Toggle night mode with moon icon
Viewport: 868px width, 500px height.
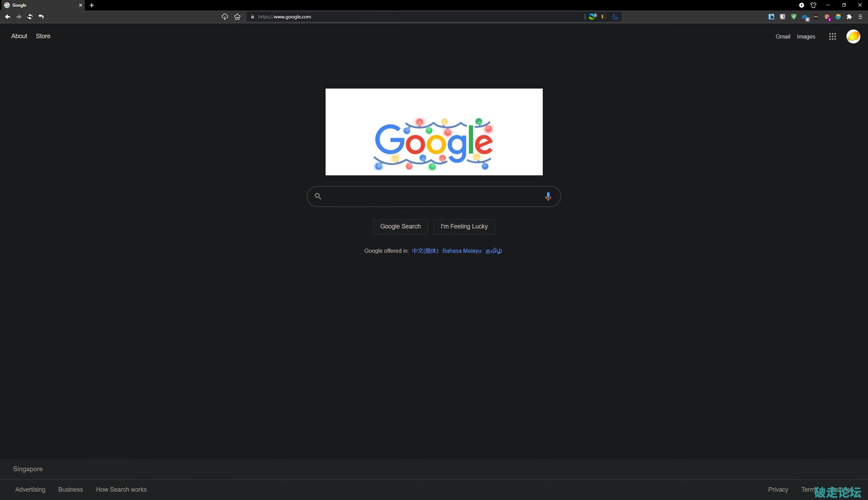[615, 17]
